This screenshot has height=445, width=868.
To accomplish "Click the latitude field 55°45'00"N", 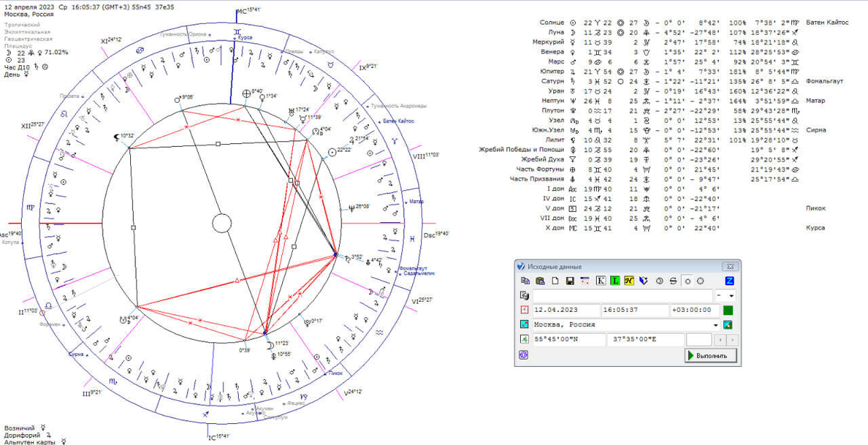I will [x=569, y=339].
